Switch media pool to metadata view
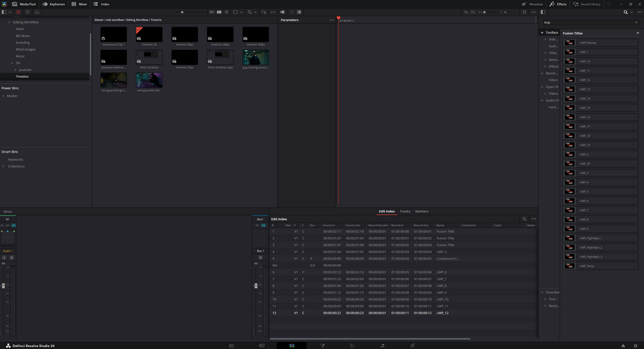 [x=212, y=12]
